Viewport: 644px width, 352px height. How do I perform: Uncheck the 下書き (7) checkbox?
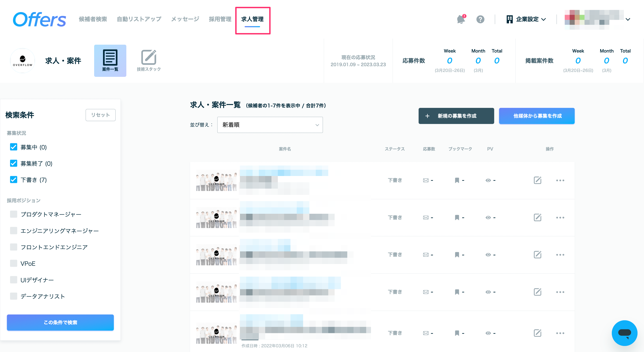click(13, 180)
